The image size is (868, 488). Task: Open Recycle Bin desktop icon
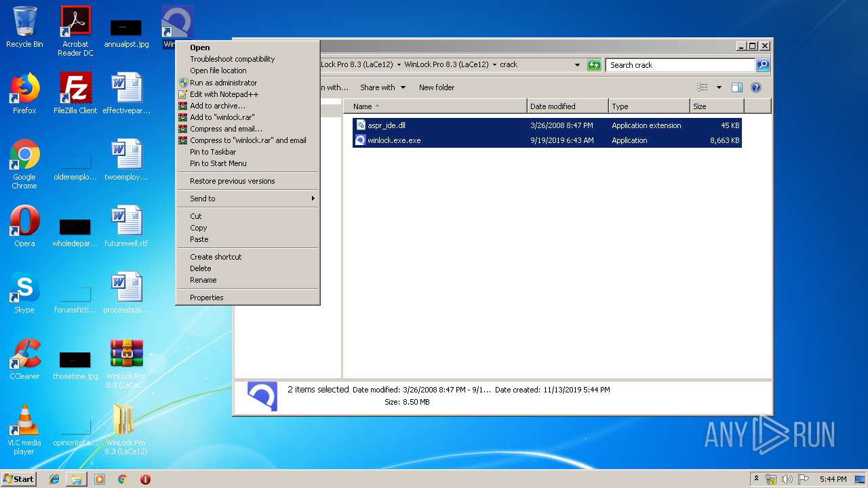24,27
